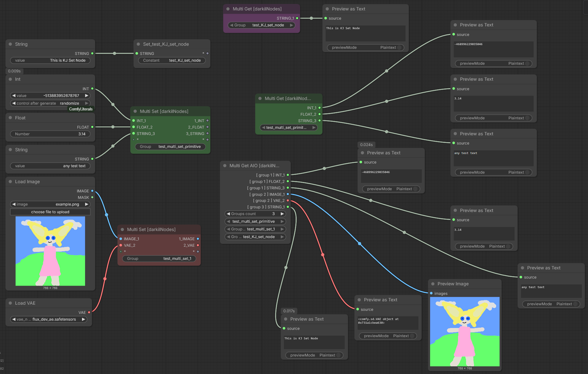Collapse the Preview Image node via title dot
Screen dimensions: 588x374
click(433, 284)
